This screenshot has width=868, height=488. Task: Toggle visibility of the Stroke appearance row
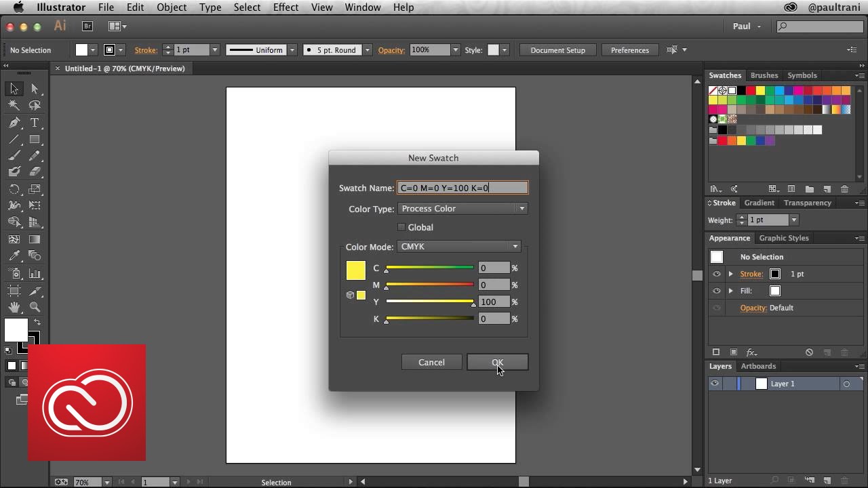click(x=716, y=274)
